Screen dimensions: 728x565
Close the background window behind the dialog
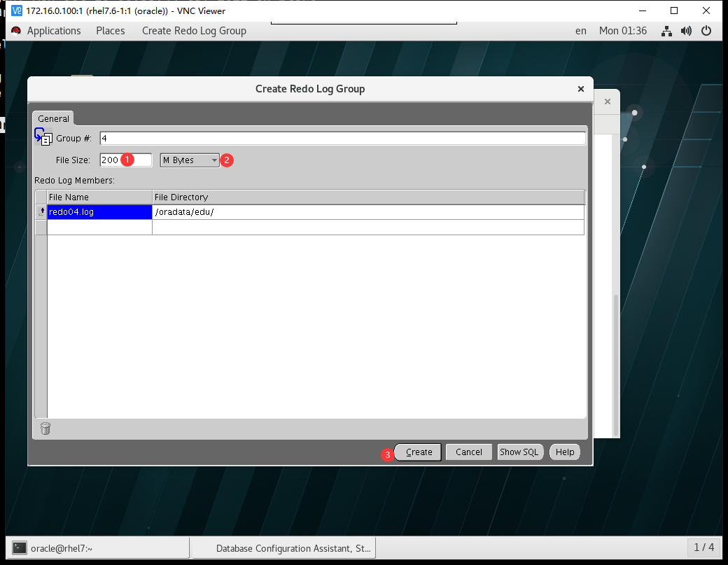[608, 102]
